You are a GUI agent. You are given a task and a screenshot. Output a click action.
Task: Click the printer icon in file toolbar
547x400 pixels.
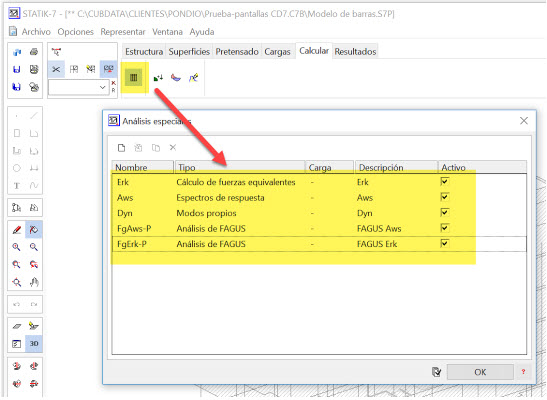click(34, 52)
